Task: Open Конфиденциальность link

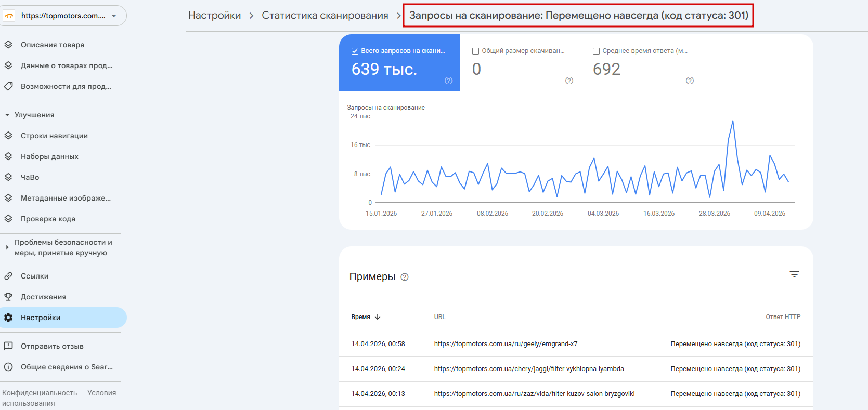Action: [40, 393]
